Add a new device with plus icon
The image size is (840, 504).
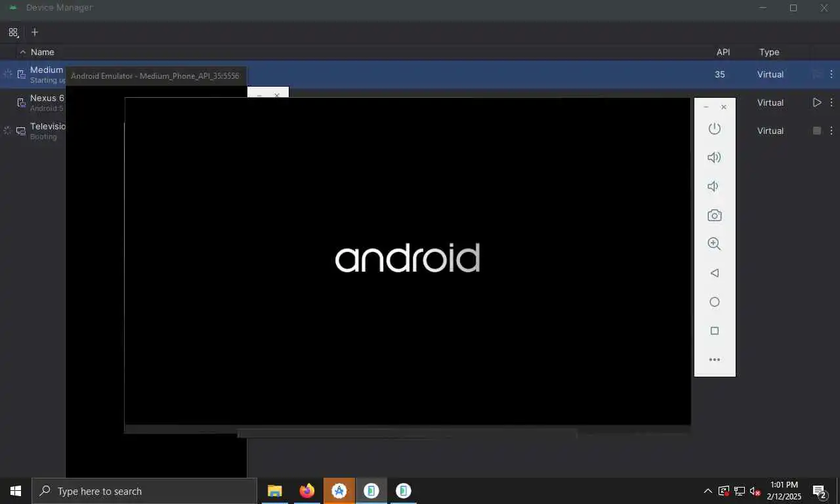(35, 32)
